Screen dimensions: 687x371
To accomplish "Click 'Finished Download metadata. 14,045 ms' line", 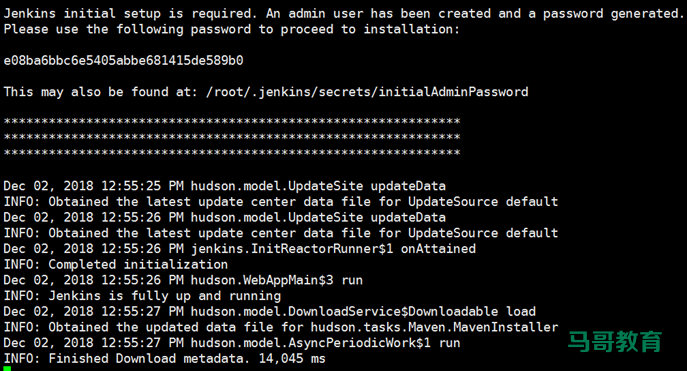I will click(x=164, y=359).
